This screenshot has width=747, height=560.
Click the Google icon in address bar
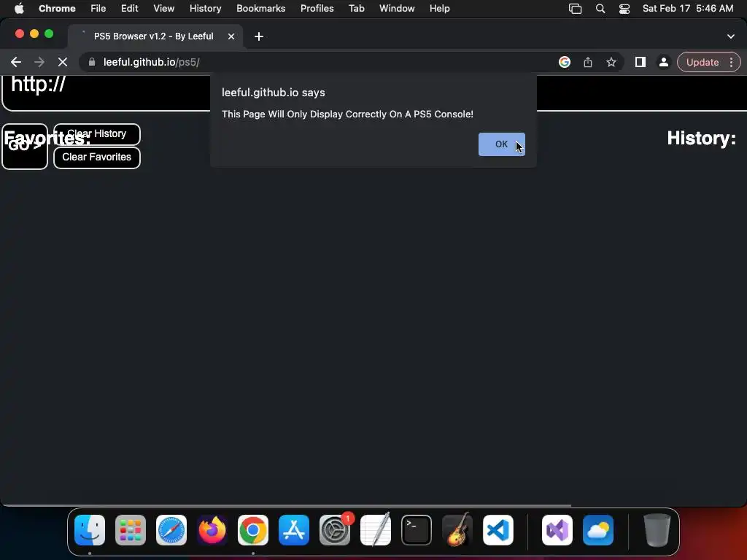click(565, 63)
